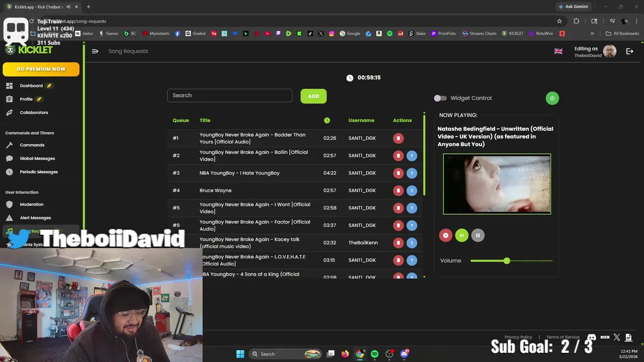This screenshot has width=644, height=362.
Task: Sort by Username column header
Action: (x=361, y=121)
